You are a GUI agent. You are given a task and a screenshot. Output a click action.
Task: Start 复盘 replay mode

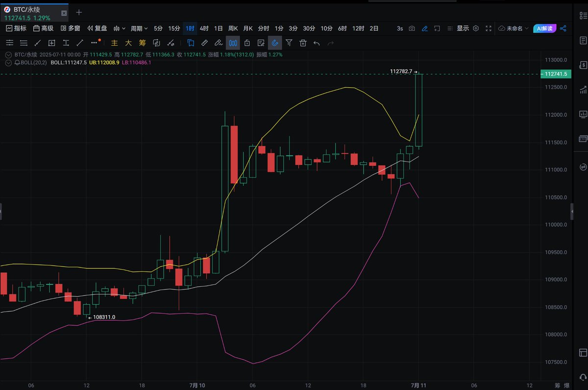pyautogui.click(x=98, y=28)
